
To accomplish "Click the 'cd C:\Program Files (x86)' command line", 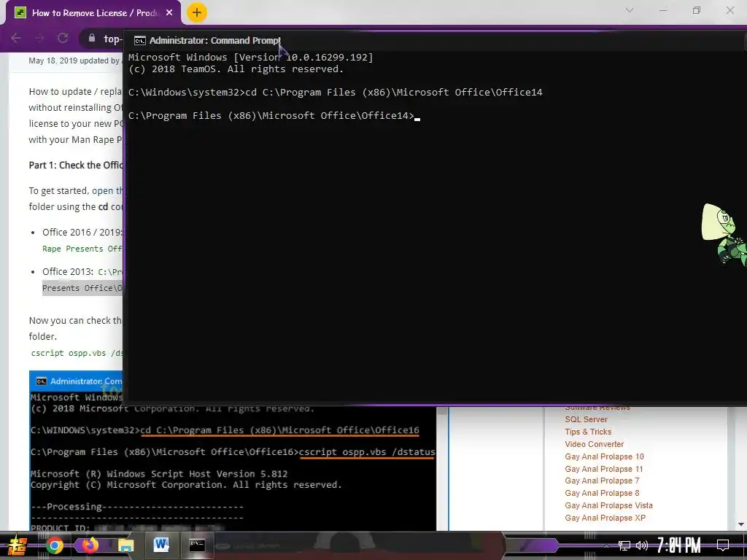I will [335, 93].
